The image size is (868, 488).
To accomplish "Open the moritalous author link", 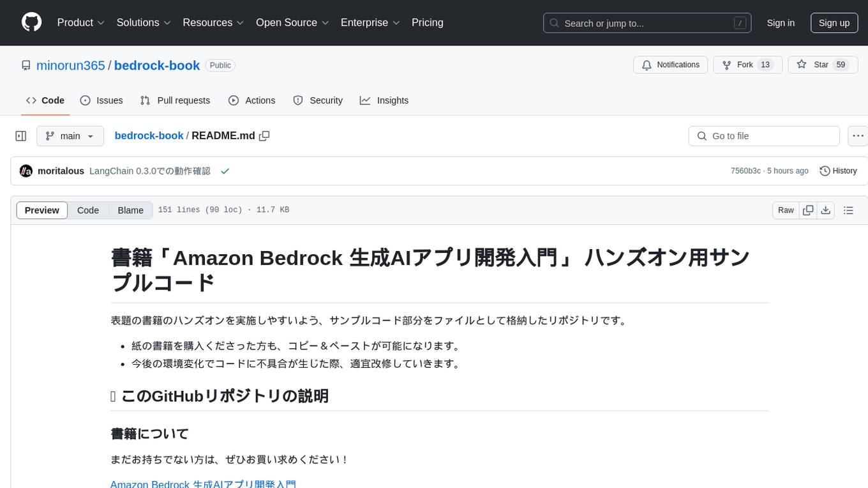I will 61,171.
